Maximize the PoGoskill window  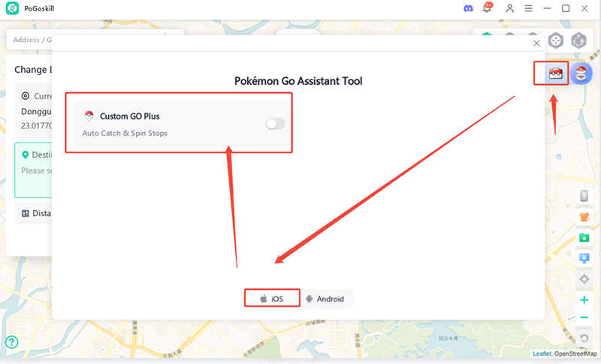pyautogui.click(x=566, y=8)
